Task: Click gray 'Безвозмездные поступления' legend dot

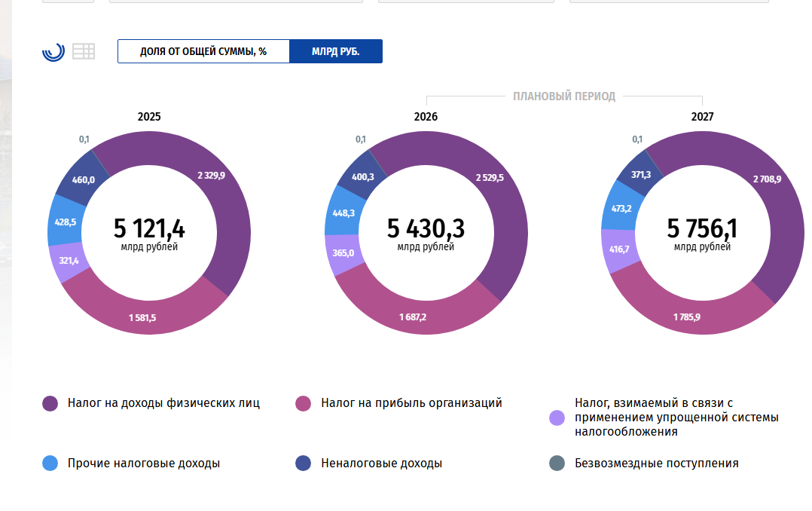Action: (x=557, y=464)
